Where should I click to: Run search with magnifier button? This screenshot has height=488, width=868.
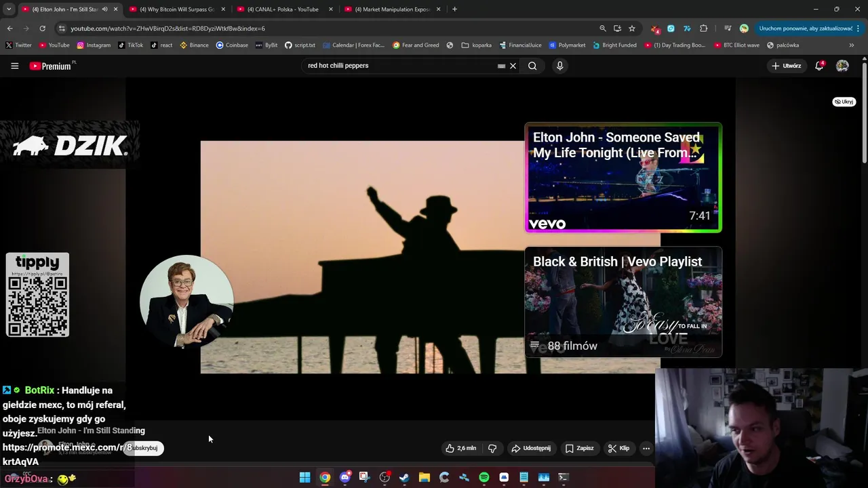tap(532, 66)
